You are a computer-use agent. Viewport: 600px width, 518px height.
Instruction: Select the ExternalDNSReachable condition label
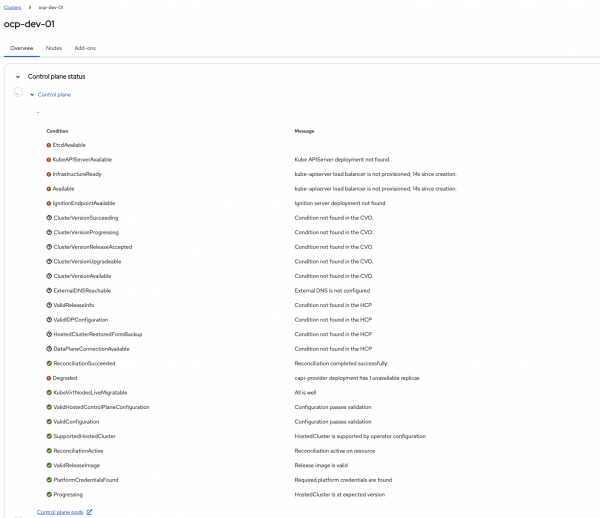[x=82, y=291]
